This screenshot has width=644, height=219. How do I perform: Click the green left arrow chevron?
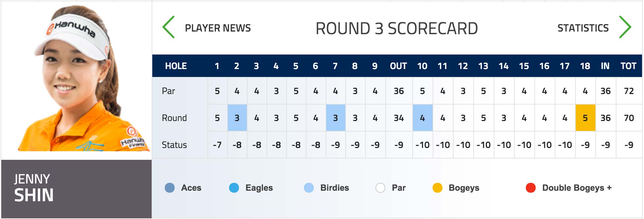tap(168, 27)
